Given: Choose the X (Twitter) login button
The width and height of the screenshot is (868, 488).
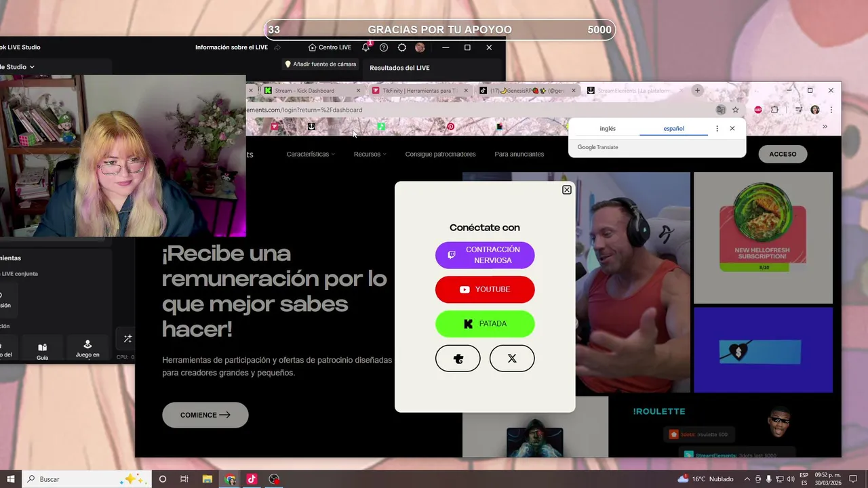Looking at the screenshot, I should [512, 359].
